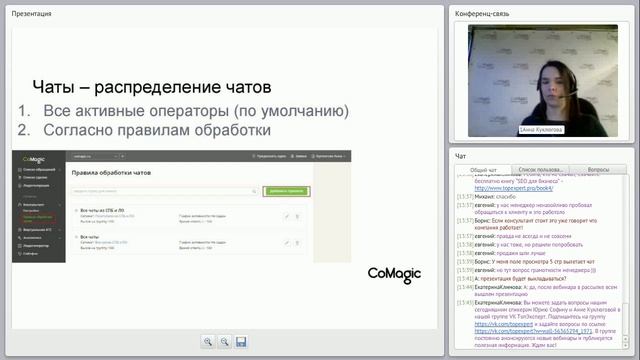Open the Вопросы tab in chat

pyautogui.click(x=598, y=169)
